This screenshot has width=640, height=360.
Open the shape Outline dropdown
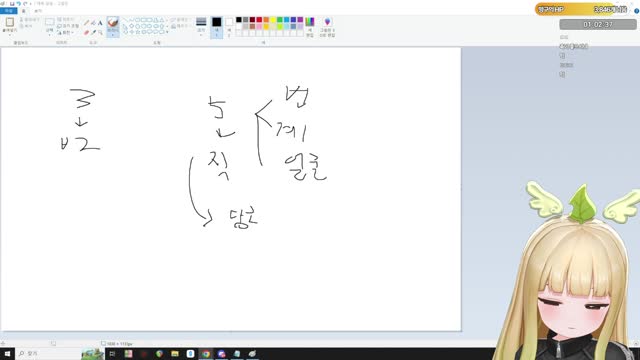180,20
